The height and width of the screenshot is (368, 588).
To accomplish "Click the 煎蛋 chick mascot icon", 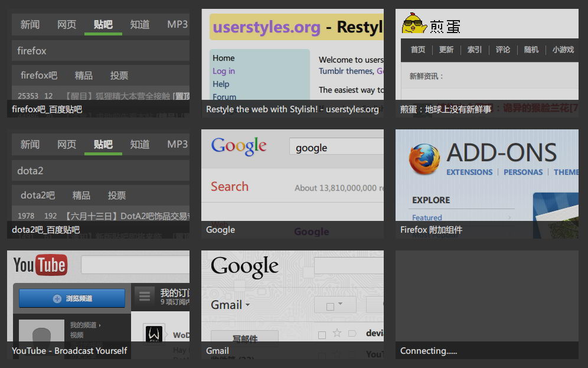I will click(414, 23).
